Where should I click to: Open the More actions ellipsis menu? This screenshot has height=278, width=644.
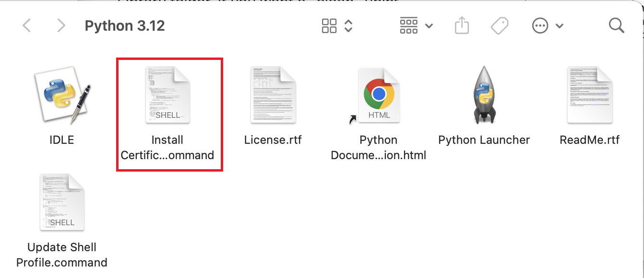click(548, 26)
